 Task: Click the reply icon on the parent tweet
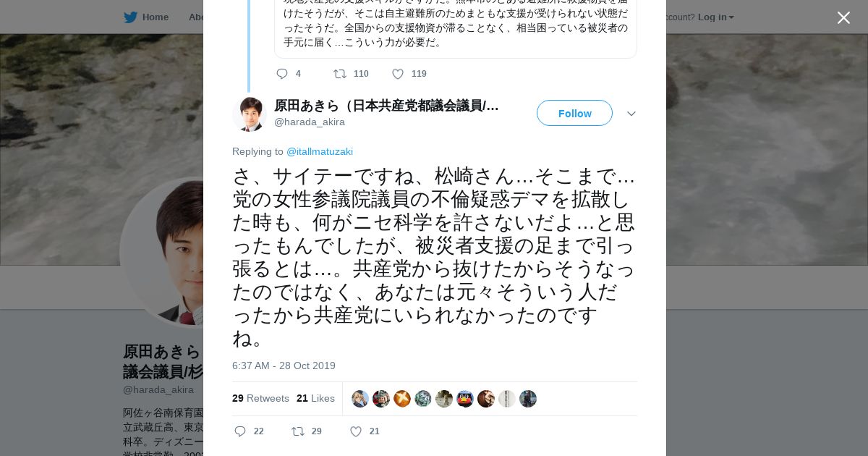[x=282, y=74]
